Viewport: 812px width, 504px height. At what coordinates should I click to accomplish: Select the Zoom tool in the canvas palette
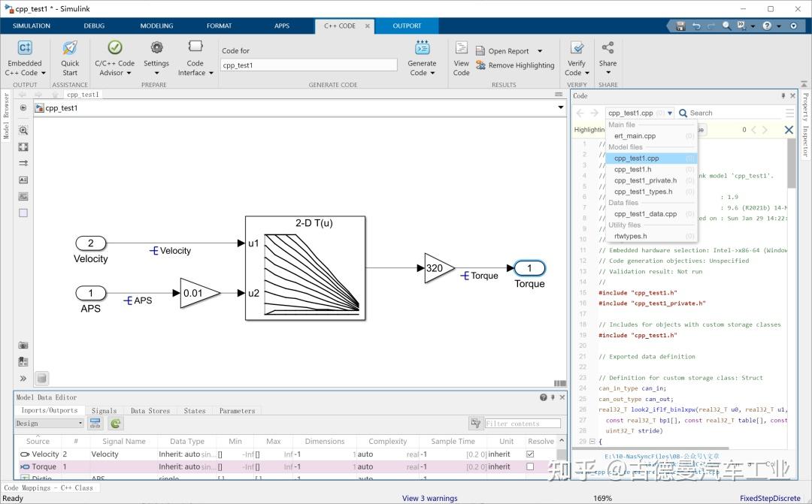coord(23,130)
